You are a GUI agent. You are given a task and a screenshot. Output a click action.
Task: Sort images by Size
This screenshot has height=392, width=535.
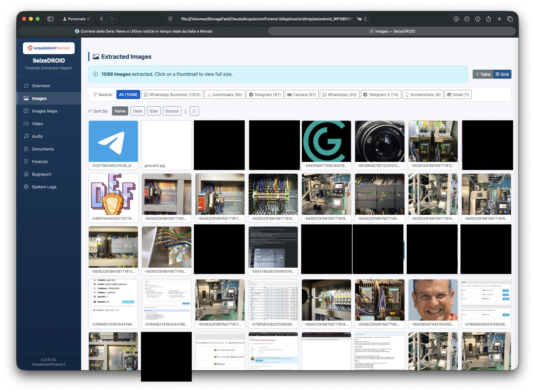pyautogui.click(x=153, y=111)
